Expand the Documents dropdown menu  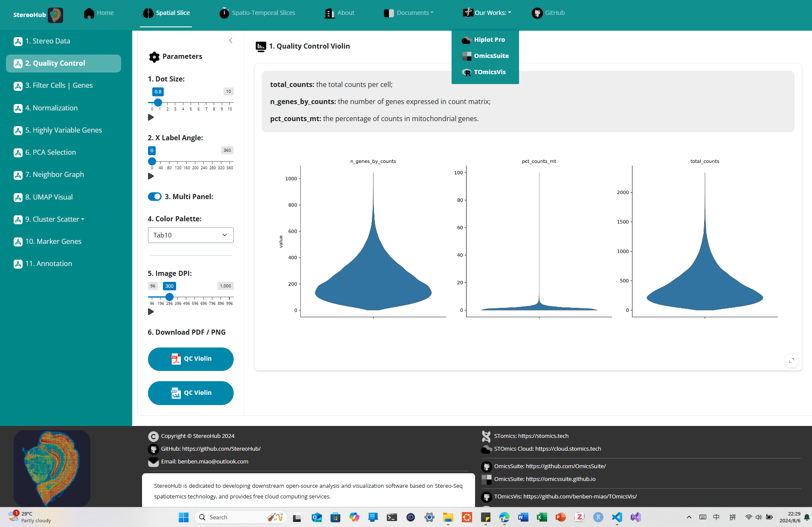[409, 13]
